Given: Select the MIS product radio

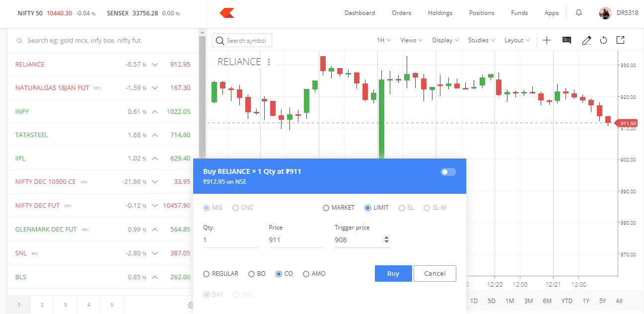Looking at the screenshot, I should [x=207, y=208].
